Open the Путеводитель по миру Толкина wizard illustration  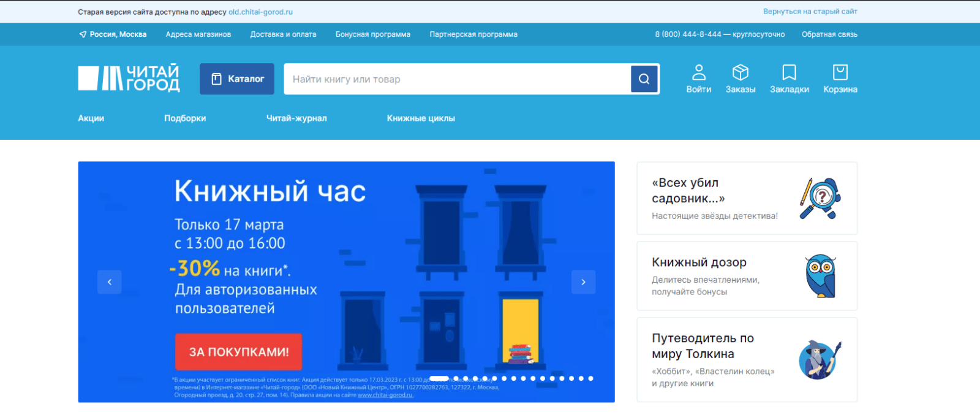[x=820, y=360]
